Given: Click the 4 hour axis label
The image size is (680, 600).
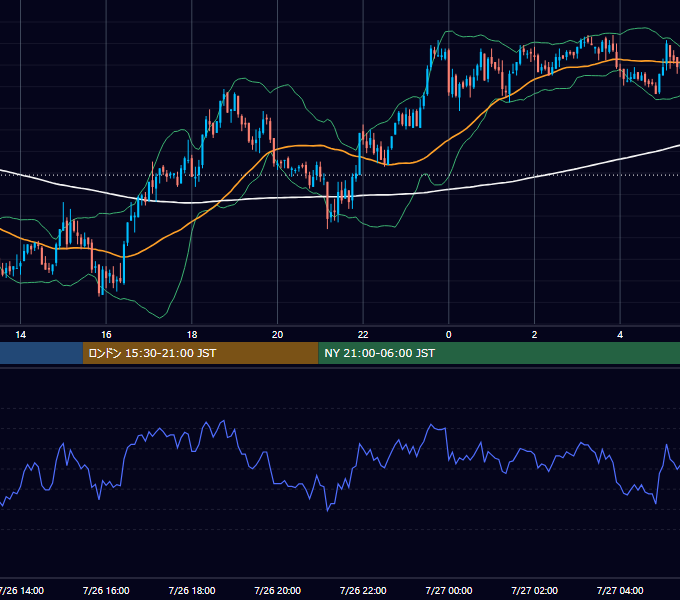Looking at the screenshot, I should pyautogui.click(x=620, y=335).
